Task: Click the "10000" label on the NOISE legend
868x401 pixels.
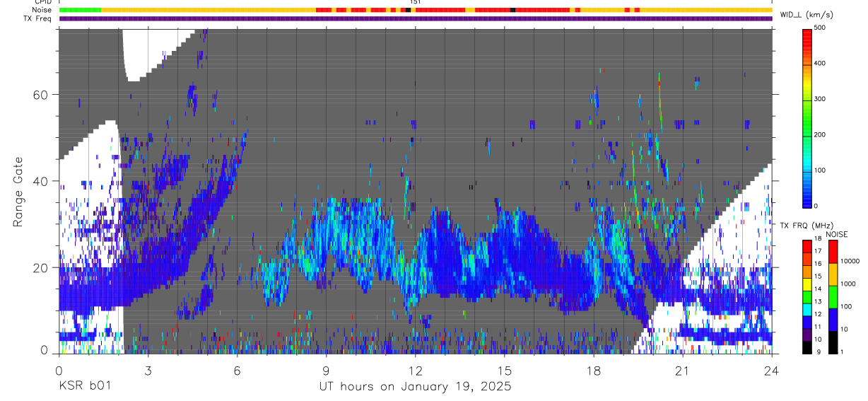Action: [851, 262]
